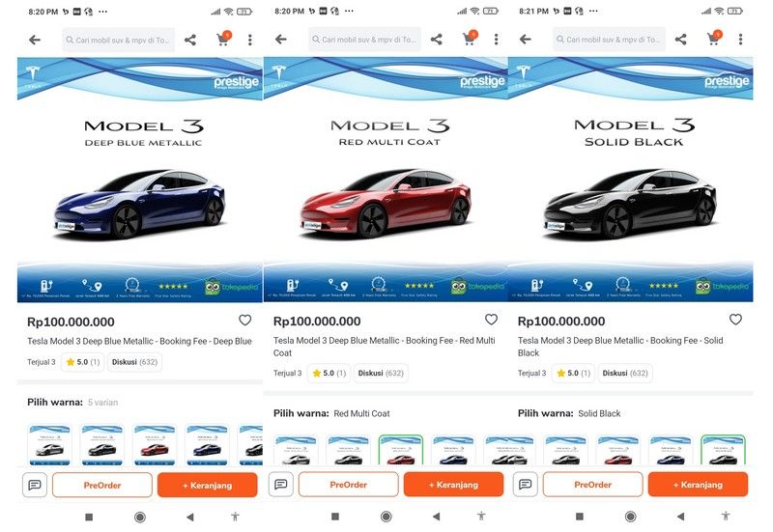Tap Android home button on Deep Blue screen
The image size is (773, 532).
coord(140,517)
